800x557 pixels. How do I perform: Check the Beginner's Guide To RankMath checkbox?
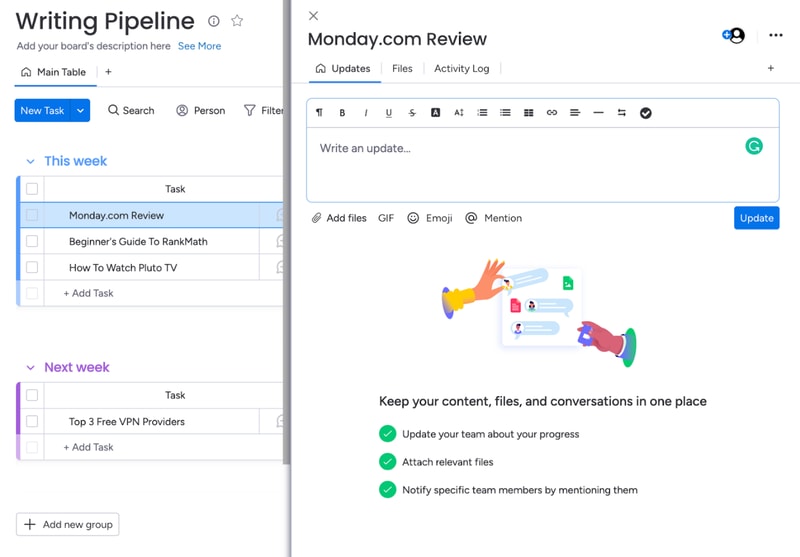pyautogui.click(x=32, y=241)
